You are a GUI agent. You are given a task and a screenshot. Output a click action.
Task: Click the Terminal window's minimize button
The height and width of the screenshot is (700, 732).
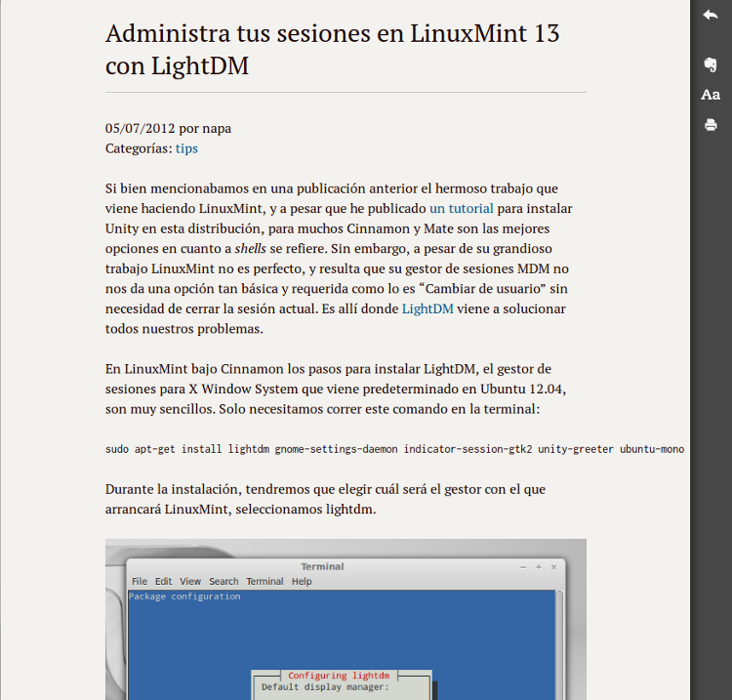point(523,567)
